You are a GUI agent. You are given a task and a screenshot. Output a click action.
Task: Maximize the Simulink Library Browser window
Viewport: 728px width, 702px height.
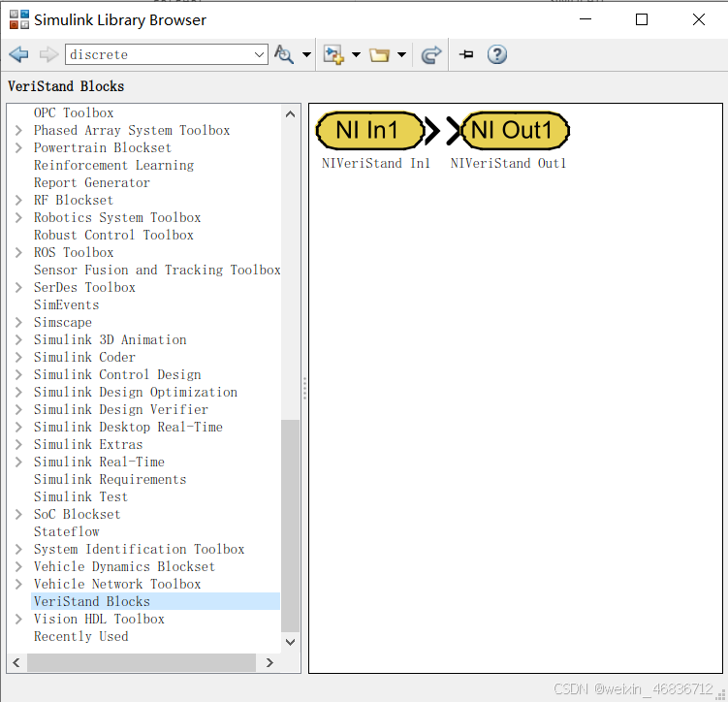pos(642,19)
